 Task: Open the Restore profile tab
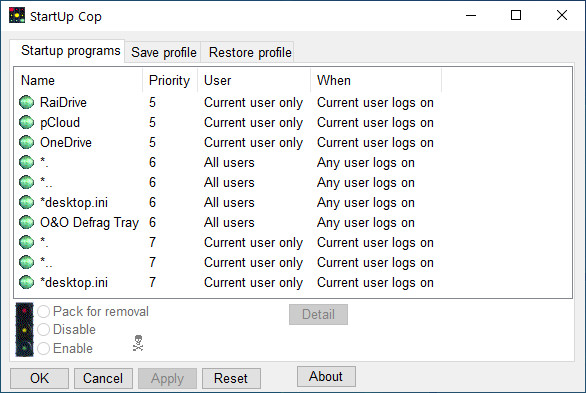250,52
